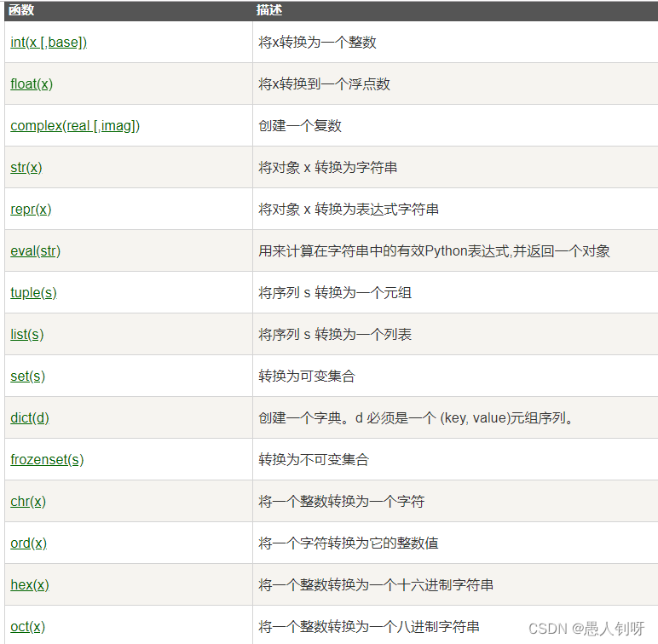Click the str(x) function link

pyautogui.click(x=26, y=167)
